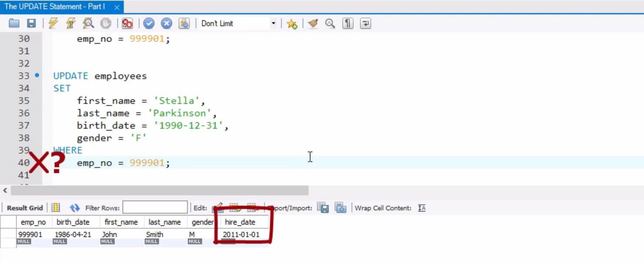This screenshot has height=263, width=644.
Task: Toggle word wrap in the editor
Action: click(365, 23)
